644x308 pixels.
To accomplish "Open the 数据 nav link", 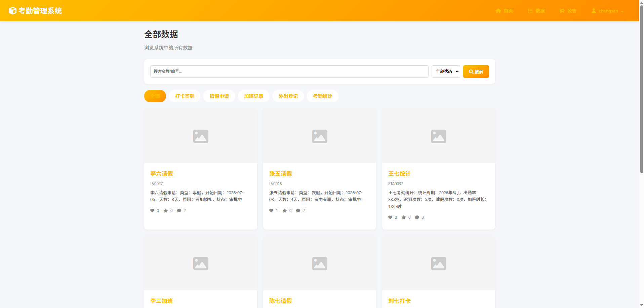I will (x=536, y=11).
